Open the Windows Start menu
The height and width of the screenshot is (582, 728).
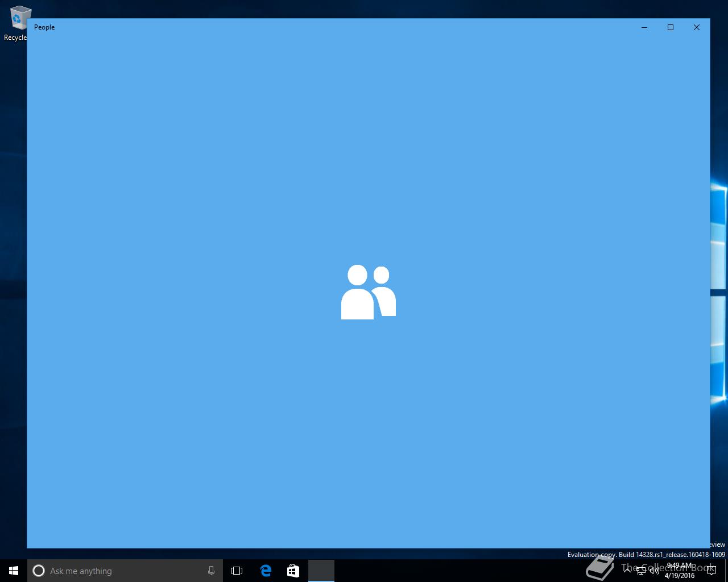pyautogui.click(x=14, y=571)
